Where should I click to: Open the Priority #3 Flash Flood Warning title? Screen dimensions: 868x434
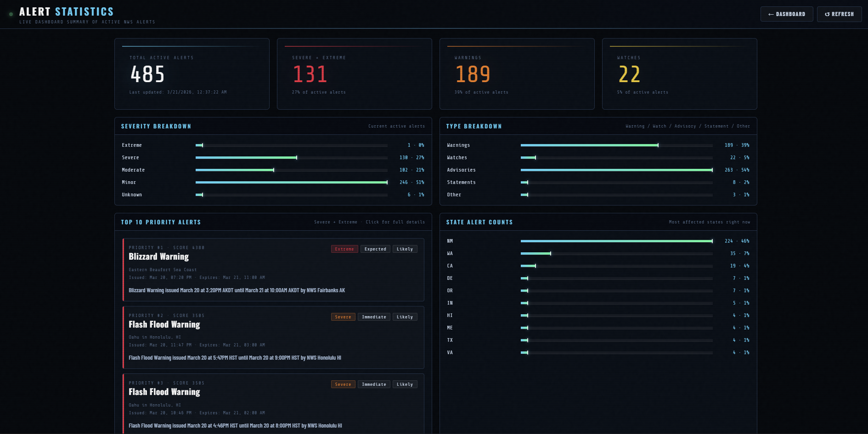[164, 392]
